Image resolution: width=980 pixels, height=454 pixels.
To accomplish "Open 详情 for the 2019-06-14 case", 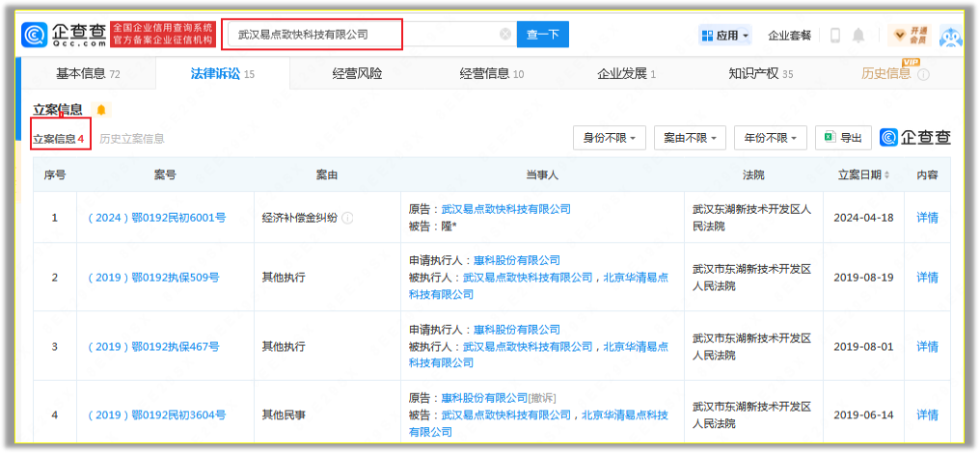I will tap(927, 415).
